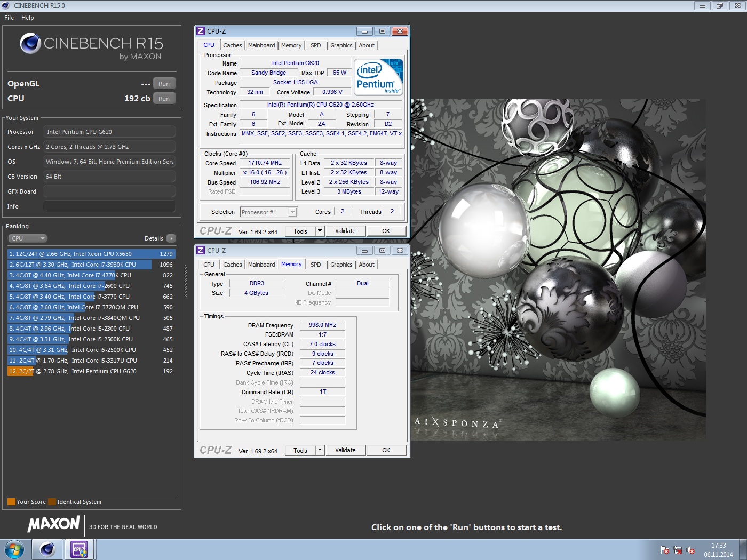Click the Details arrow button in Ranking

(171, 238)
